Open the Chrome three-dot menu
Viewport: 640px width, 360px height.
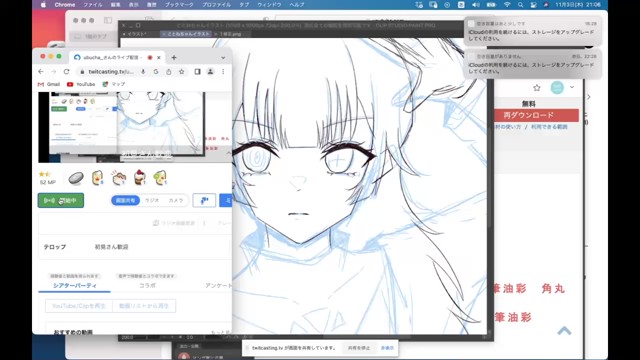[x=223, y=71]
